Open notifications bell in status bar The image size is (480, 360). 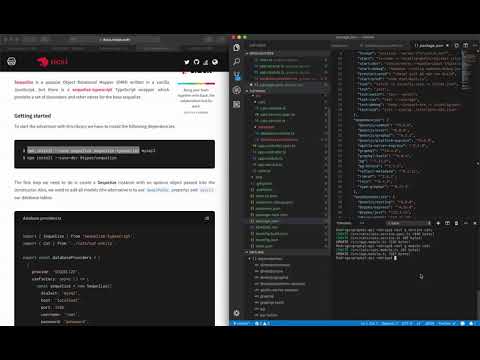pos(471,323)
